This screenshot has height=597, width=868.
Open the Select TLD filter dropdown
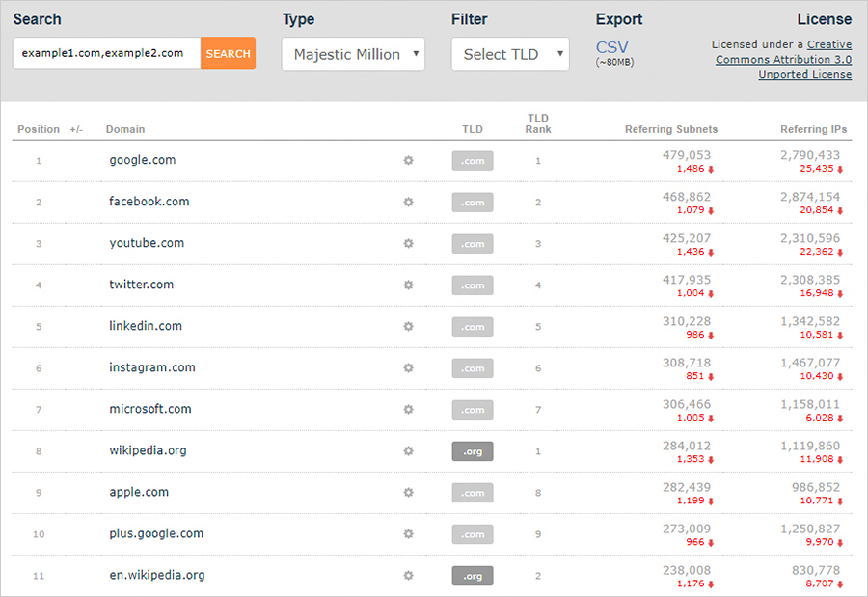tap(510, 54)
